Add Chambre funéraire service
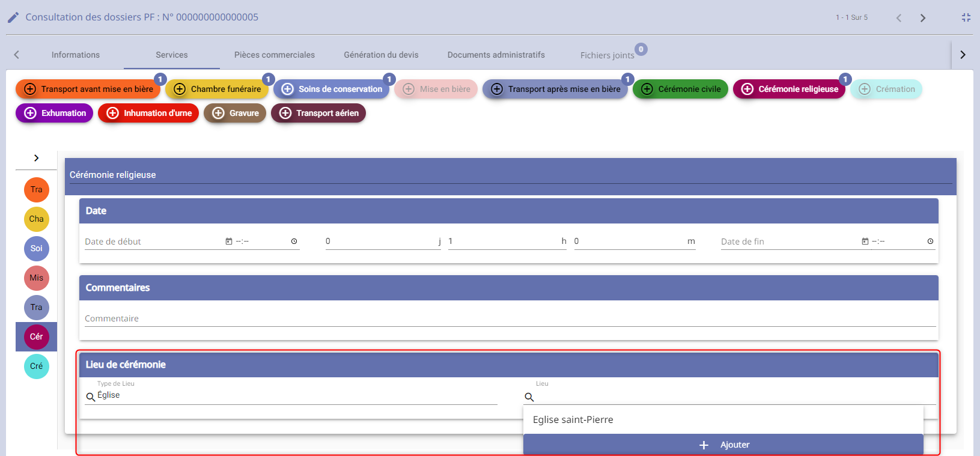The height and width of the screenshot is (456, 980). (x=217, y=89)
